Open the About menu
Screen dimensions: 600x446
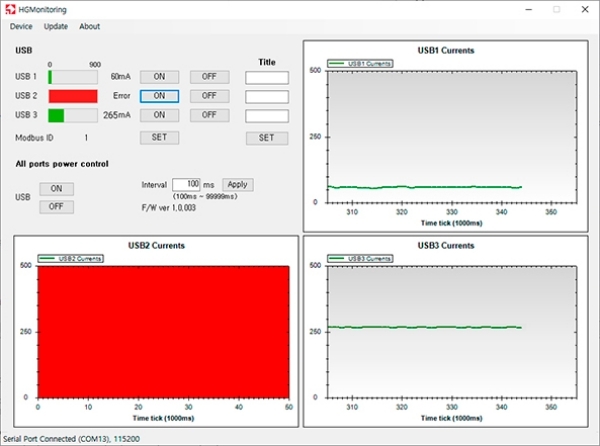pos(89,26)
